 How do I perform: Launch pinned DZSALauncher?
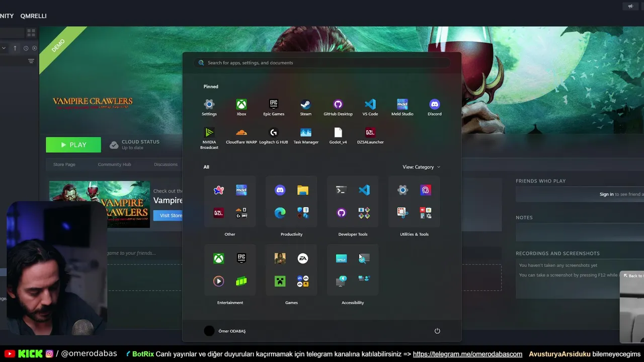click(370, 136)
